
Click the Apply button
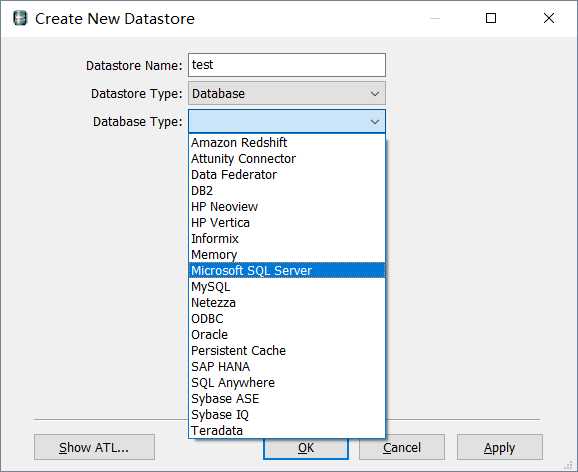[x=499, y=447]
